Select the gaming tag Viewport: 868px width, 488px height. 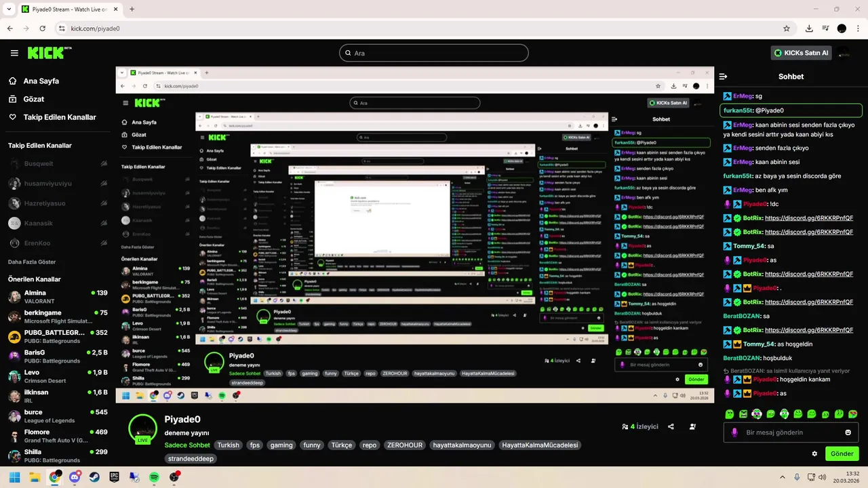(281, 445)
